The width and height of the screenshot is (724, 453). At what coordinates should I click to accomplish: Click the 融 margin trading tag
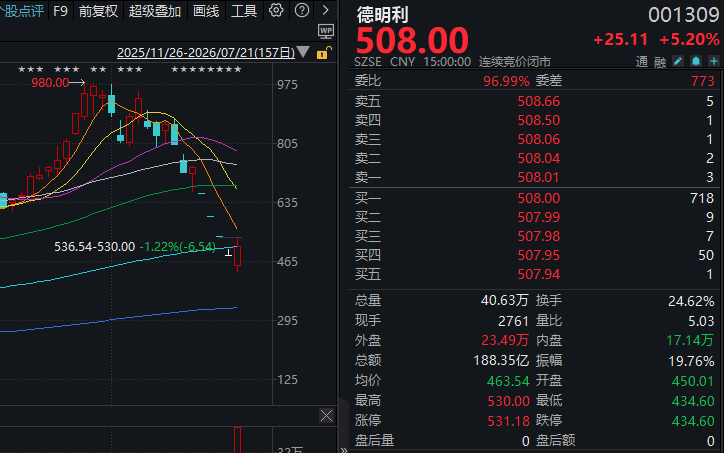click(660, 62)
